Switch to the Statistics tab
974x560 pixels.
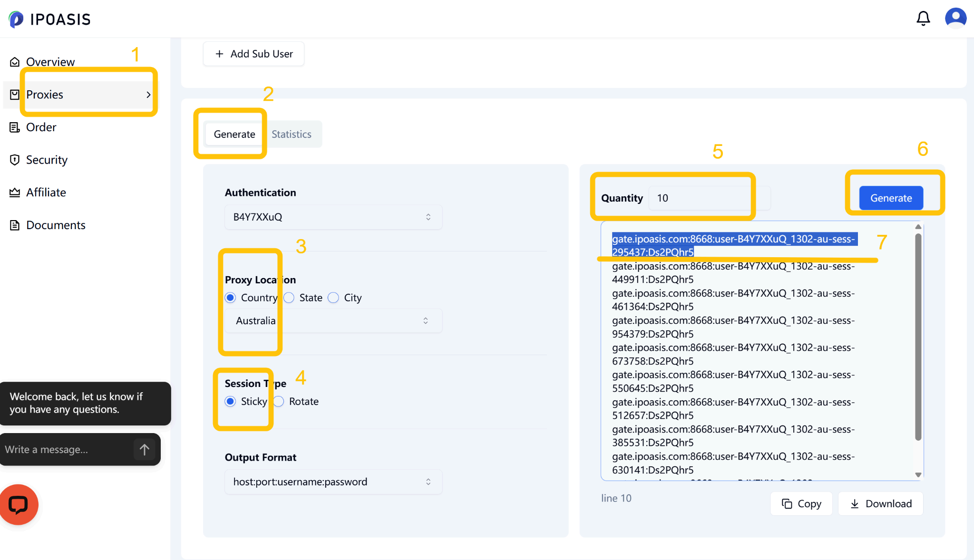pyautogui.click(x=291, y=134)
